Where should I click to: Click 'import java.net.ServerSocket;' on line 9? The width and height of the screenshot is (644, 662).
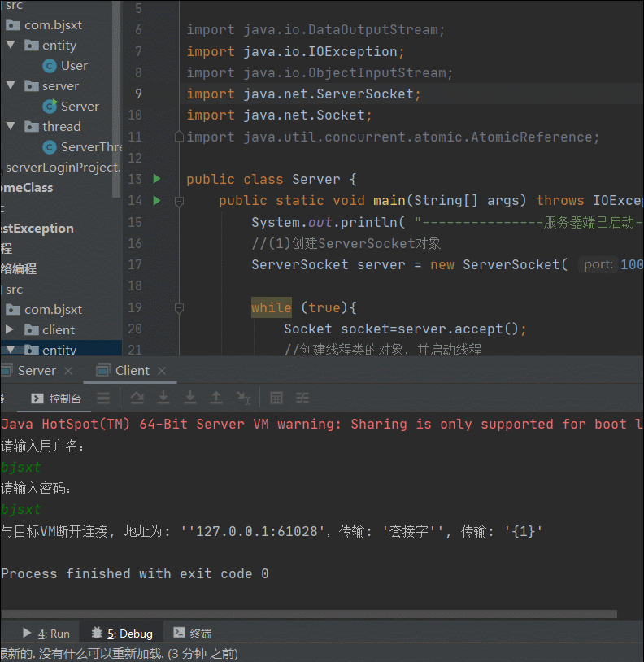coord(303,94)
